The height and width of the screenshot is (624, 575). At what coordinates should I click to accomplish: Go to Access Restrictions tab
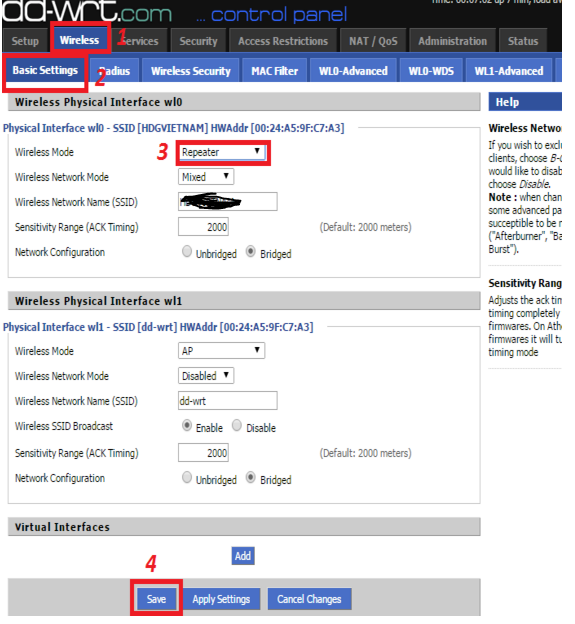[283, 41]
